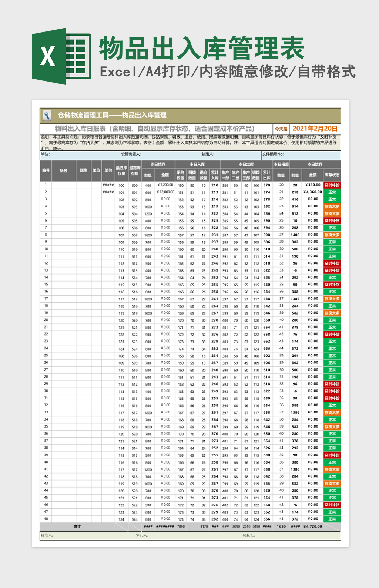Select the 库存状态 column header
Viewport: 379px width, 588px height.
tap(332, 175)
